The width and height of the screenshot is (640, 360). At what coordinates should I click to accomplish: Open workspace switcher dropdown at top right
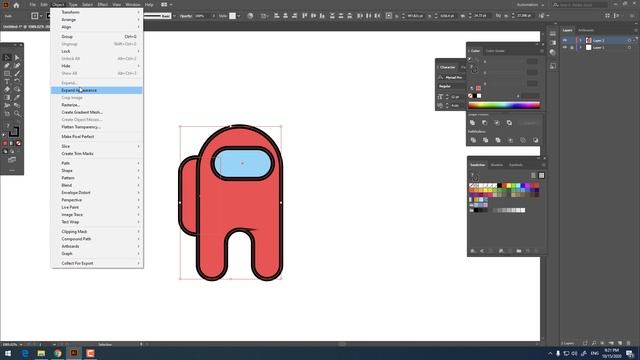click(x=531, y=5)
